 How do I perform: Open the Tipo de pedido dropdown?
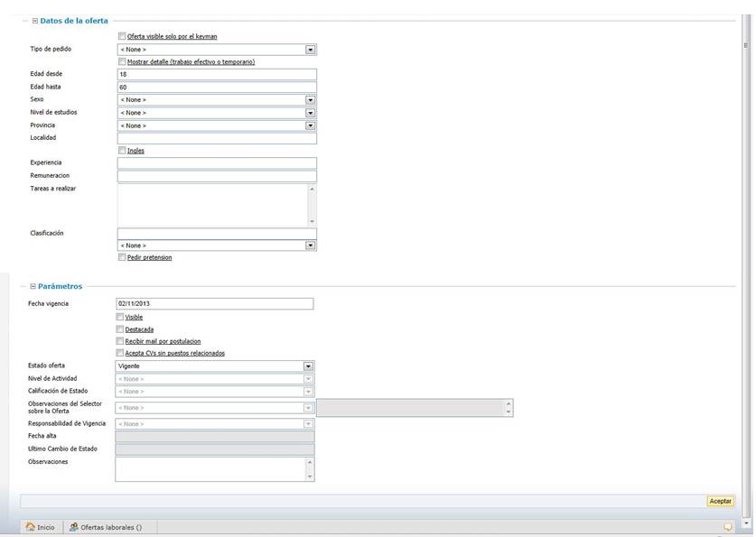[x=310, y=50]
